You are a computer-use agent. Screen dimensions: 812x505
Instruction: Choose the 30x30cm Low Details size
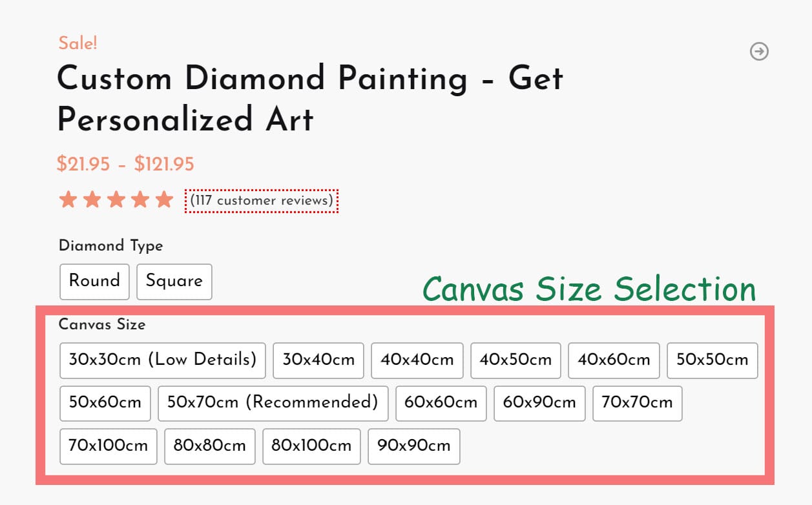(x=162, y=360)
